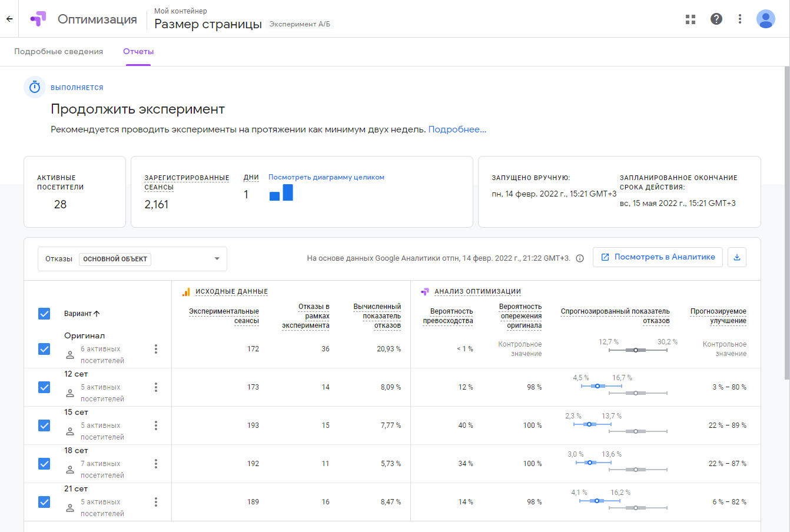
Task: Click the page vertical scrollbar
Action: [787, 224]
